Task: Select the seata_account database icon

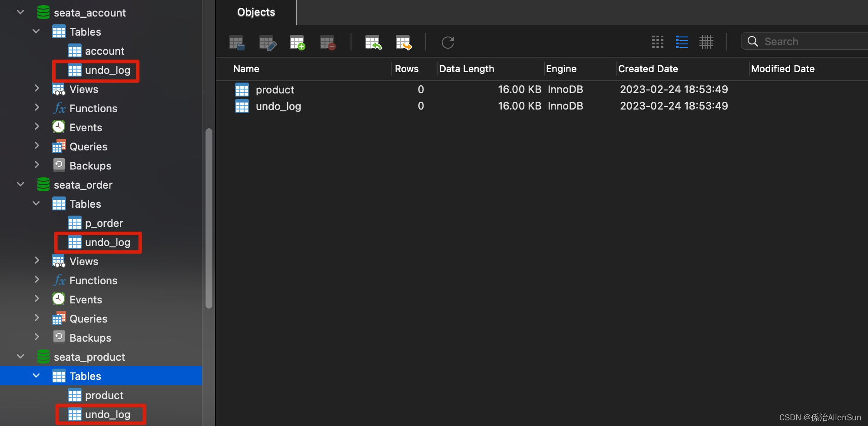Action: pos(43,12)
